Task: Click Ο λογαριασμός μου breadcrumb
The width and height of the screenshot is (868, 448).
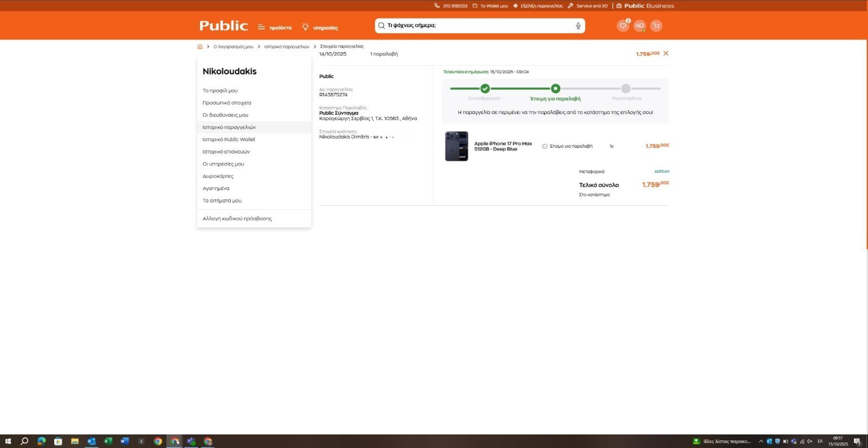Action: coord(233,47)
